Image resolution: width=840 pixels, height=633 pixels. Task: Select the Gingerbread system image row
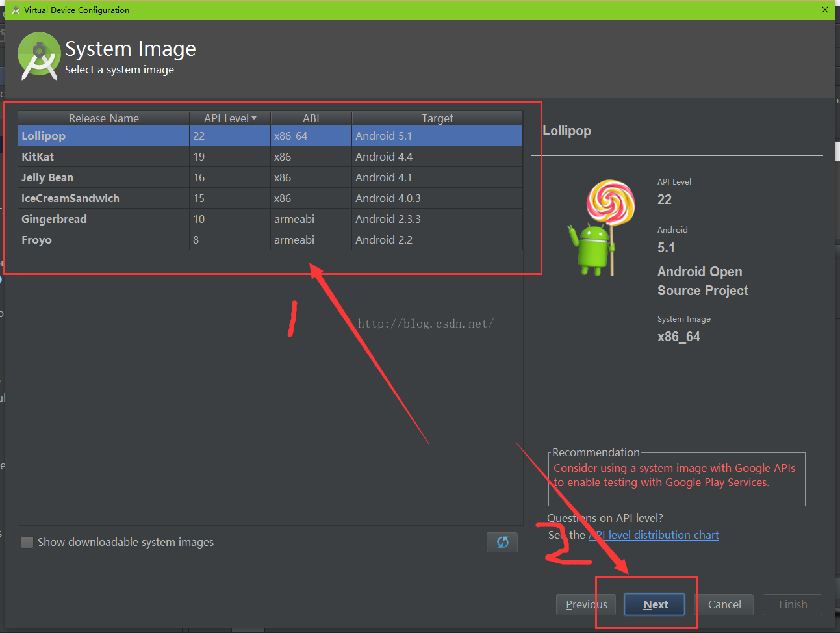coord(270,219)
